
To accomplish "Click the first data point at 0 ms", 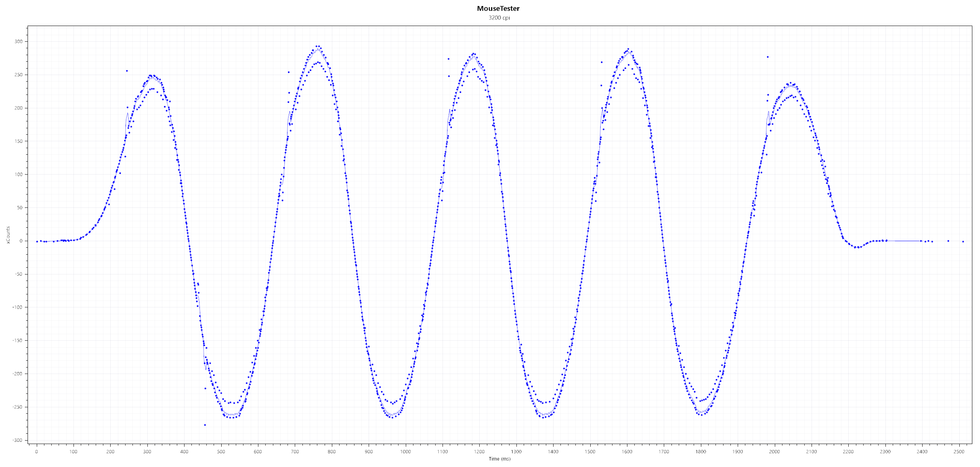I will (37, 242).
